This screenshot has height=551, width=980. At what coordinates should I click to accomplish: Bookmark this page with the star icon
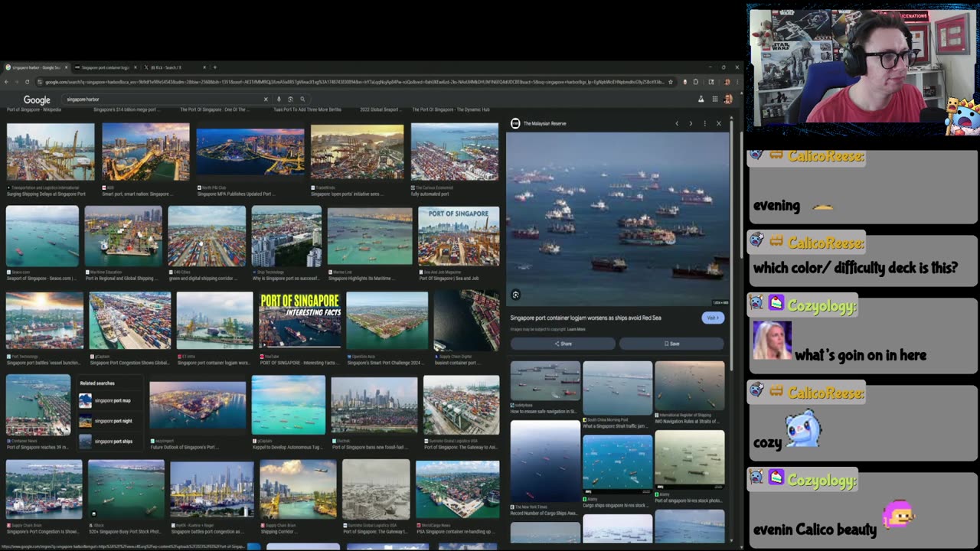click(x=671, y=82)
